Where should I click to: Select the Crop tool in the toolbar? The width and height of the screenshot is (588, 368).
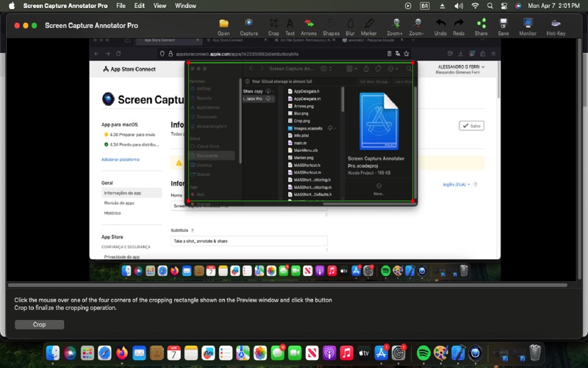click(x=273, y=27)
